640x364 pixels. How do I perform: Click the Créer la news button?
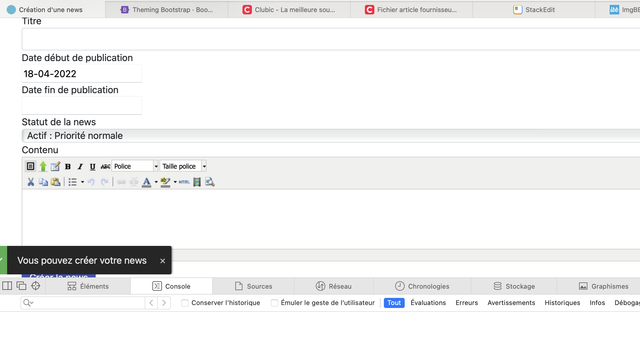(x=58, y=277)
